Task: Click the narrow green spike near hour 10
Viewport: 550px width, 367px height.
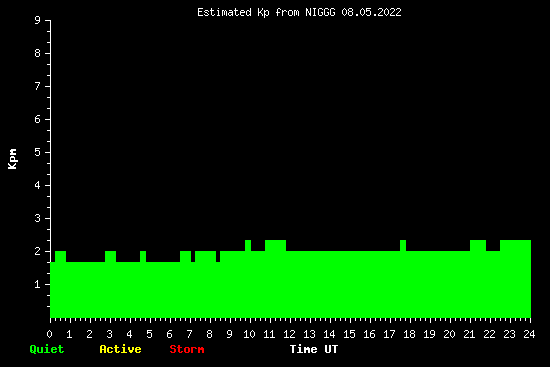Action: tap(248, 245)
